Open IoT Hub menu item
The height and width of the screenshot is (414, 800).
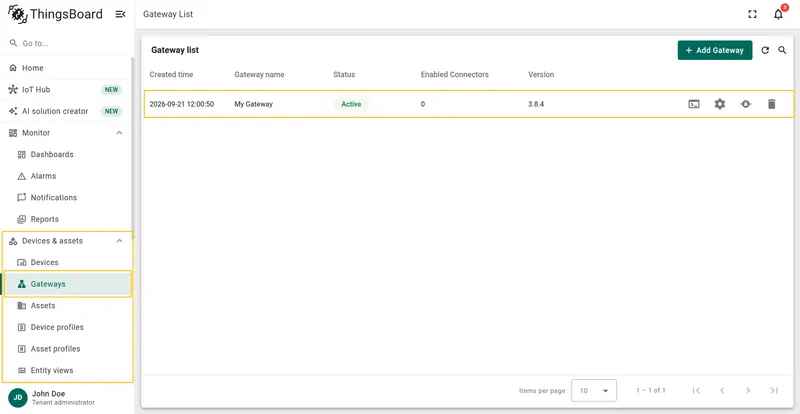(x=67, y=89)
